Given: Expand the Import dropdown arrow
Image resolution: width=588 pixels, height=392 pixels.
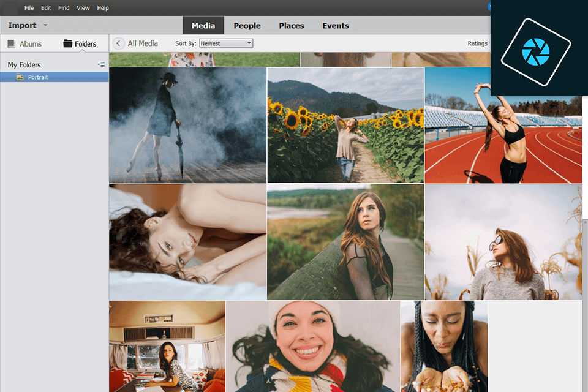Looking at the screenshot, I should (45, 25).
